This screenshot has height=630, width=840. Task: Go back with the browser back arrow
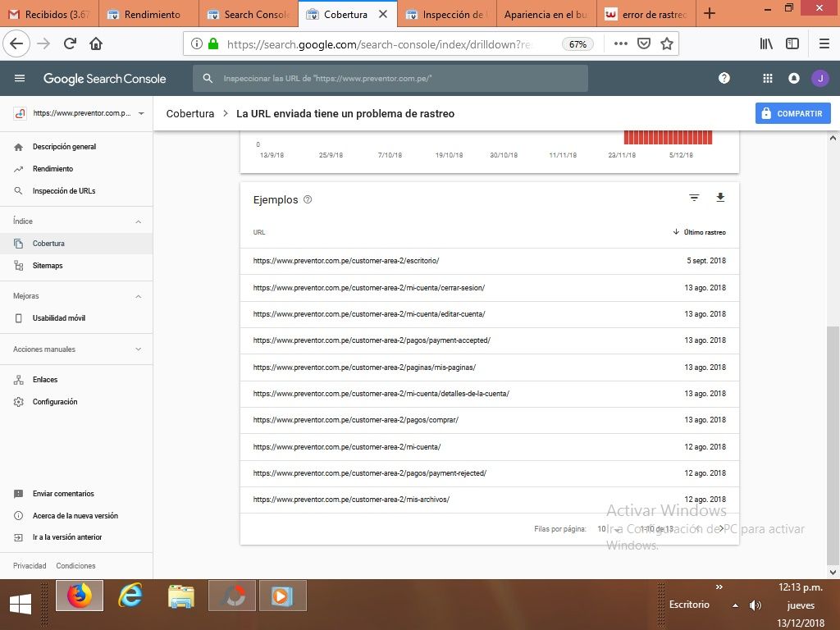pyautogui.click(x=16, y=43)
